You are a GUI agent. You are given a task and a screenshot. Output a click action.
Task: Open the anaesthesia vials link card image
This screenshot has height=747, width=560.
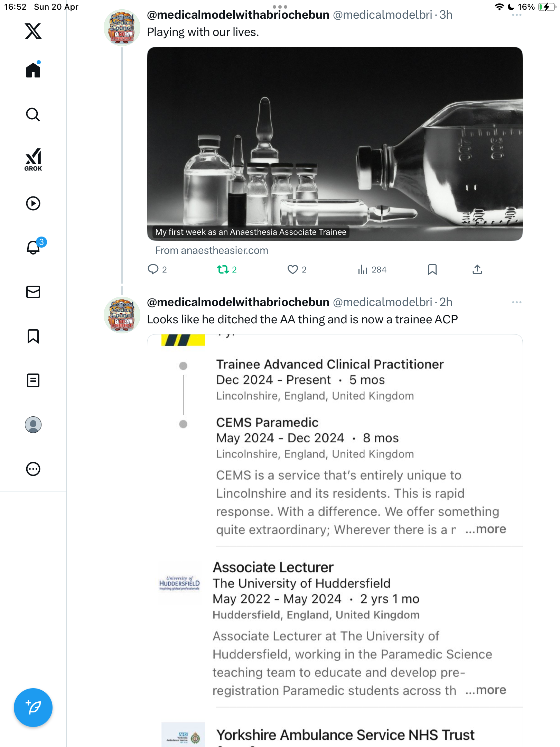click(x=335, y=144)
